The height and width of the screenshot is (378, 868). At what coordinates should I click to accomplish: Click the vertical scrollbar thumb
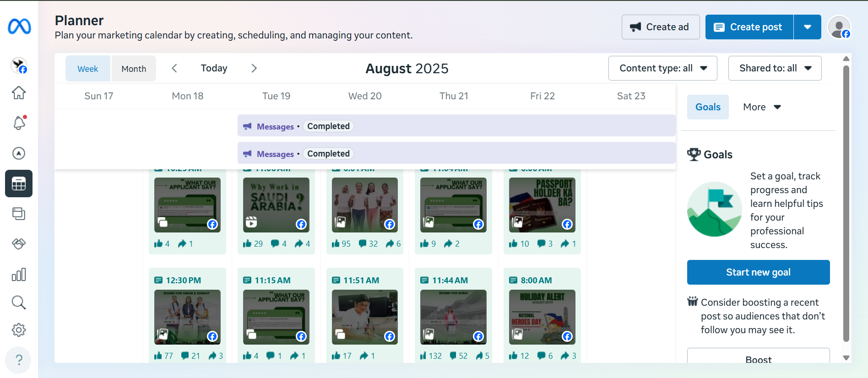tap(846, 203)
